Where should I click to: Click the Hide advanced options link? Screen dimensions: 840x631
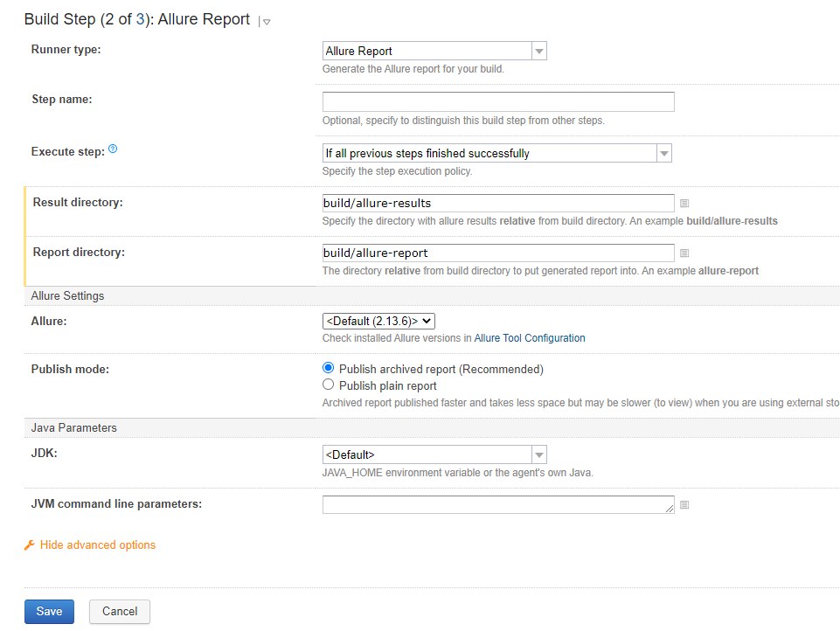[98, 544]
